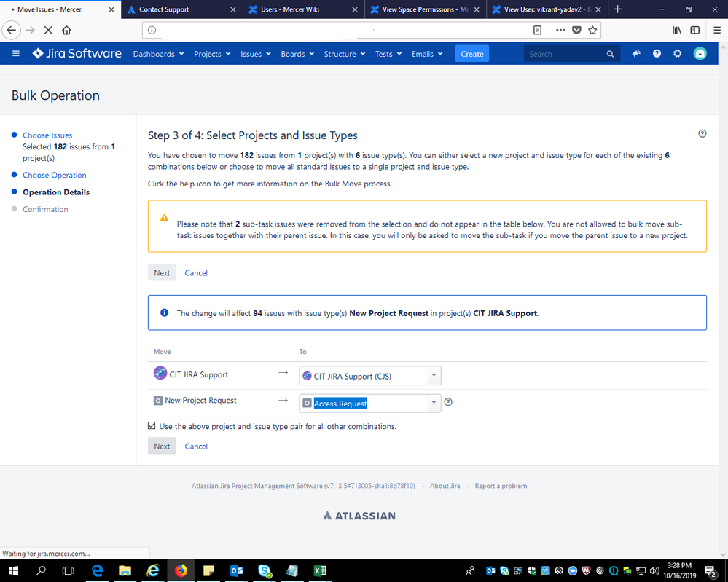Launch Excel from the taskbar
This screenshot has height=582, width=728.
coord(320,570)
